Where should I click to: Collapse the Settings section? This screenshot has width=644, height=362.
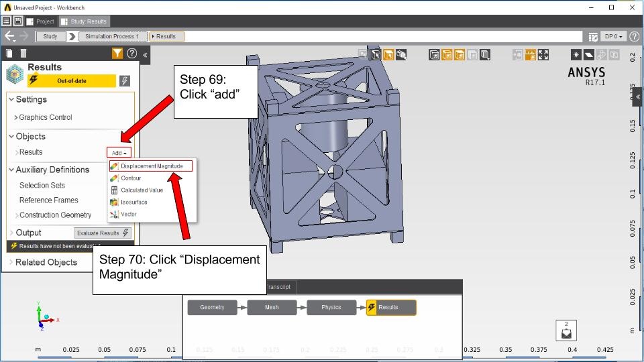[x=11, y=99]
